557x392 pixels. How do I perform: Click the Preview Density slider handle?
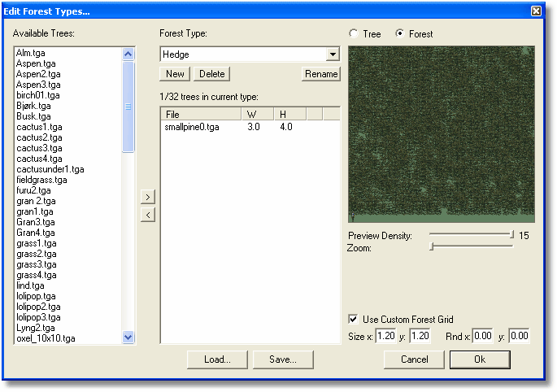pyautogui.click(x=511, y=234)
